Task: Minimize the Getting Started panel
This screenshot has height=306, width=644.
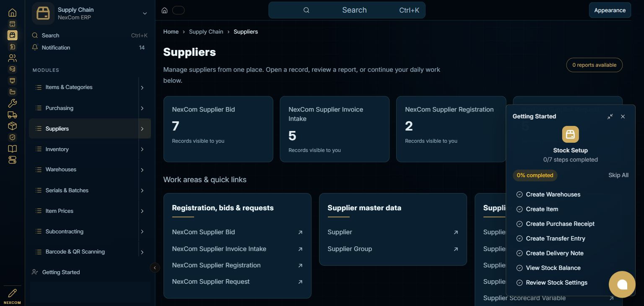Action: (610, 116)
